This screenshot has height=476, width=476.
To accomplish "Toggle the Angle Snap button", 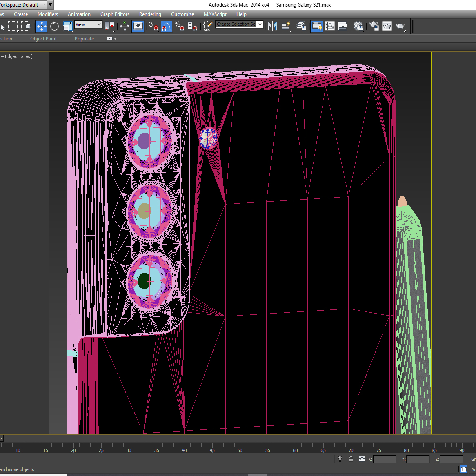I will pos(167,27).
